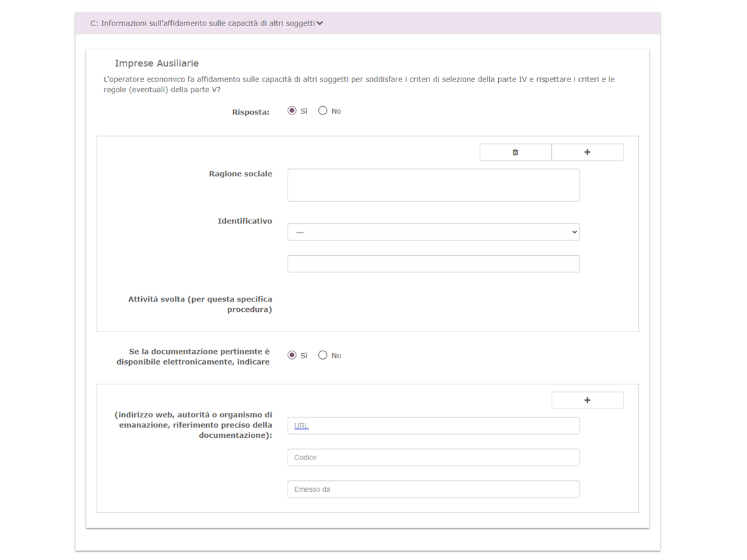
Task: Click the section C title text
Action: coord(202,24)
